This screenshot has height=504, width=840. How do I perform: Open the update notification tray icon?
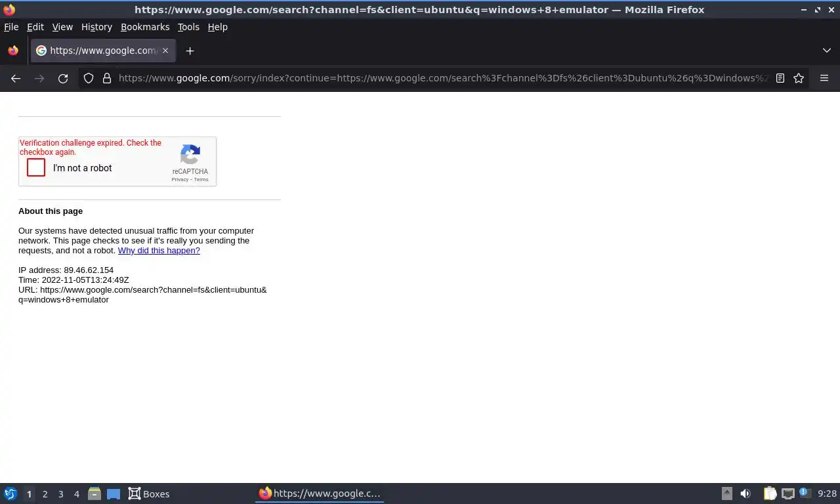[805, 492]
